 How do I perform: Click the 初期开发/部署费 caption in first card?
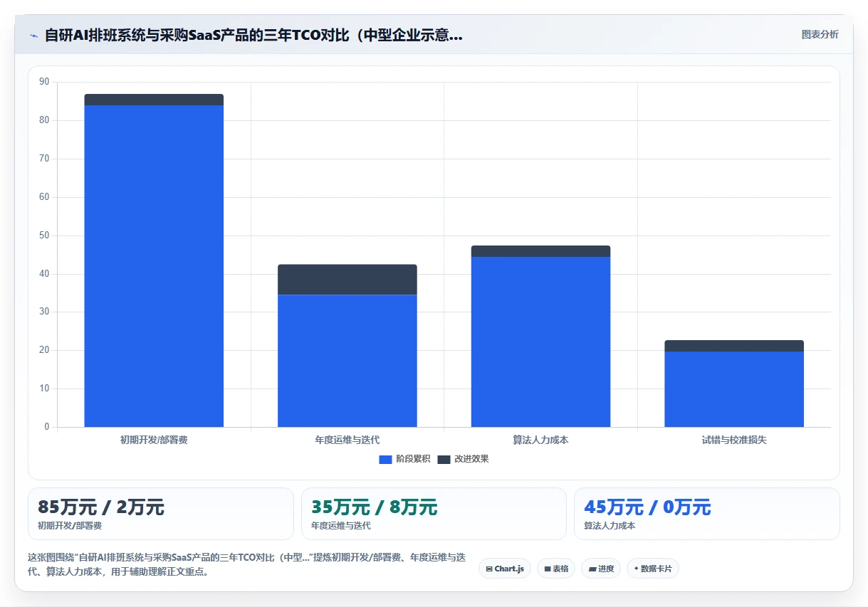click(x=70, y=526)
